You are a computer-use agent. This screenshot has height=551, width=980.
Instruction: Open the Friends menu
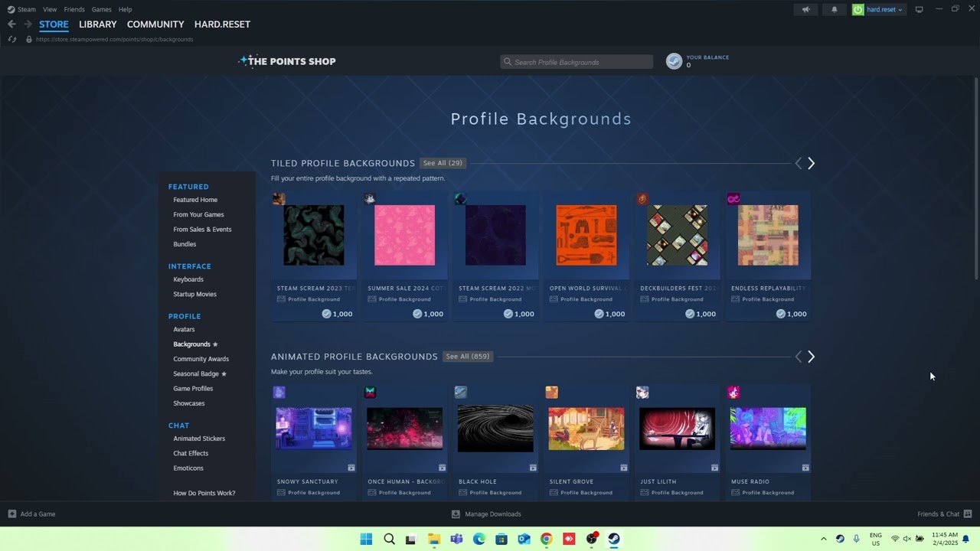click(74, 9)
